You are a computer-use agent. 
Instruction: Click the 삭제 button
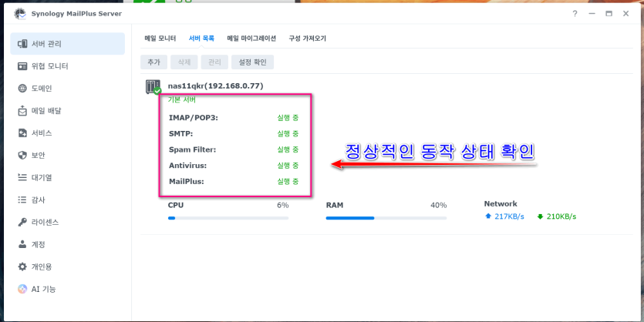pyautogui.click(x=184, y=62)
